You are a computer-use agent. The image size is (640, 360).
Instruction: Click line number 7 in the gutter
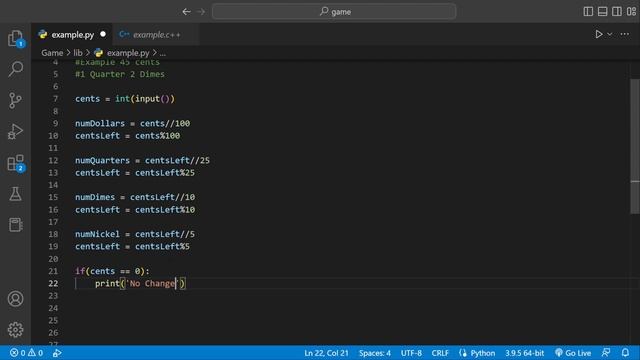[x=55, y=99]
